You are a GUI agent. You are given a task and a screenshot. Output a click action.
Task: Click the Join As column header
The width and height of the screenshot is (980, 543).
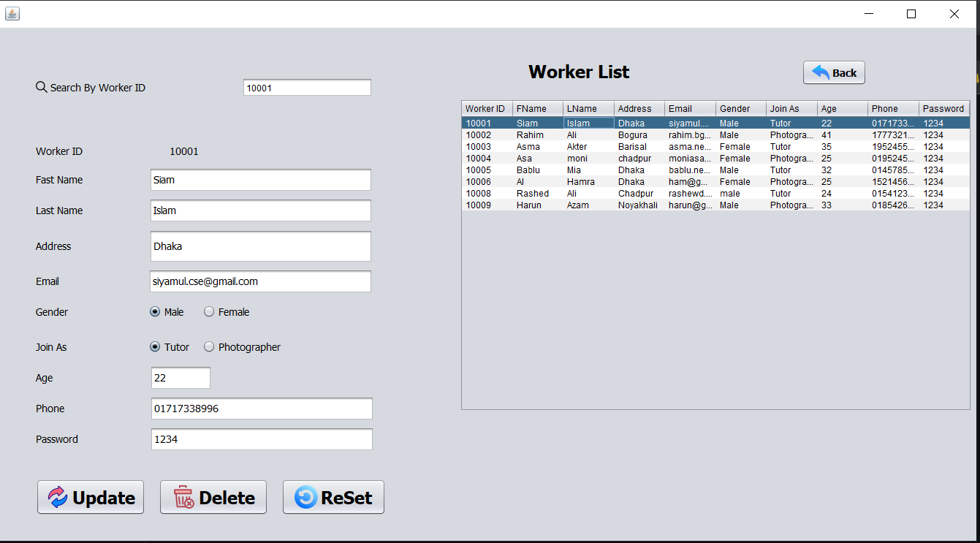tap(791, 109)
